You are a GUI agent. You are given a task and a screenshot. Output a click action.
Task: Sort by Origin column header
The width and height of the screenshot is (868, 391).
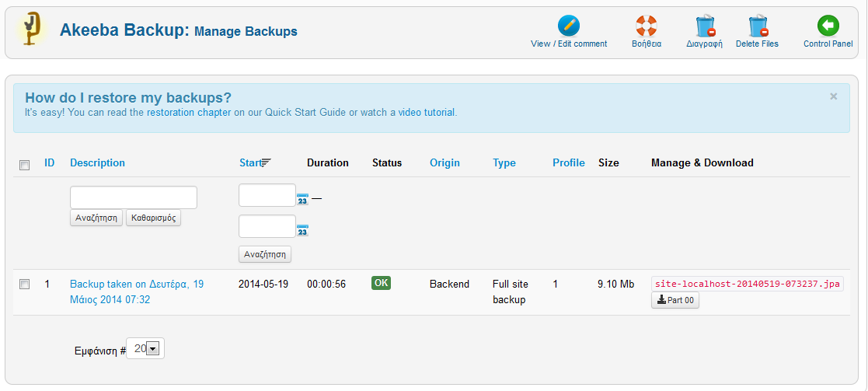[444, 162]
